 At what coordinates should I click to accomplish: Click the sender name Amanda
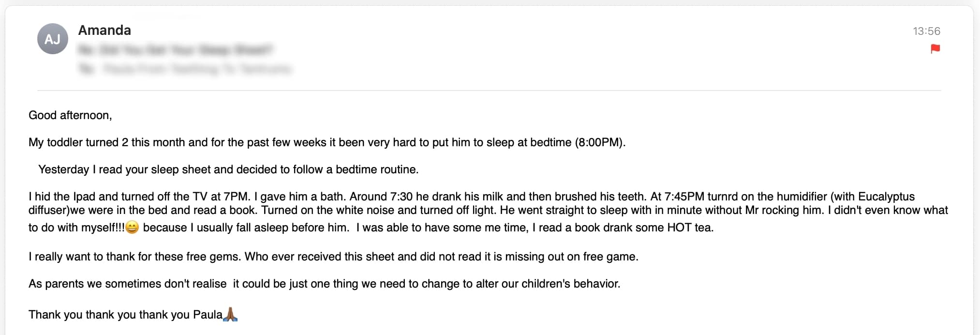104,30
